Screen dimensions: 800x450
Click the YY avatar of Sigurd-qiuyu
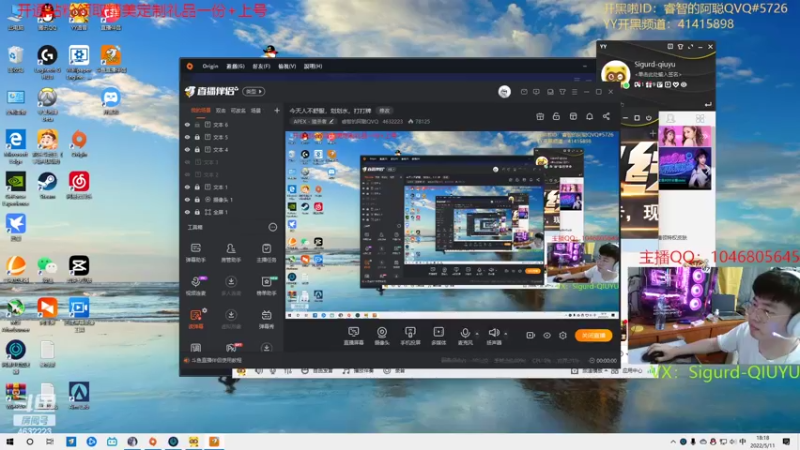click(x=615, y=73)
